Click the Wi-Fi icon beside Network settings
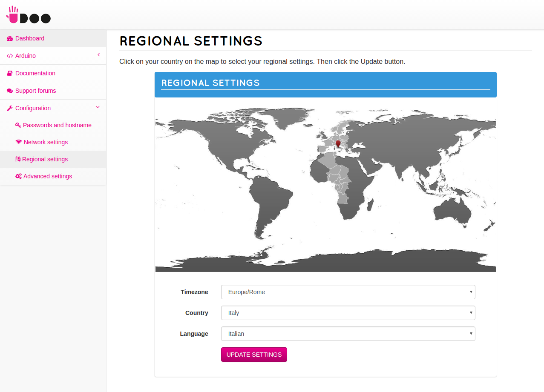 point(18,142)
